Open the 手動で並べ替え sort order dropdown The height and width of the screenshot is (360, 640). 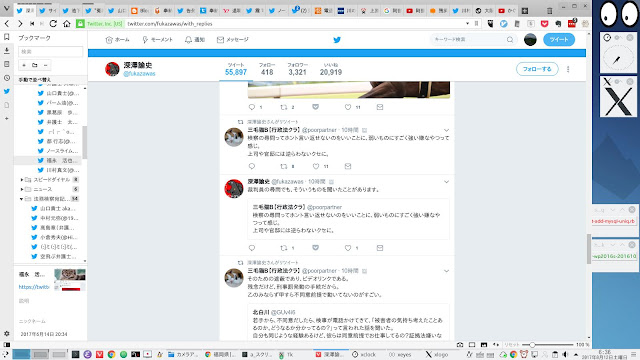pyautogui.click(x=51, y=80)
